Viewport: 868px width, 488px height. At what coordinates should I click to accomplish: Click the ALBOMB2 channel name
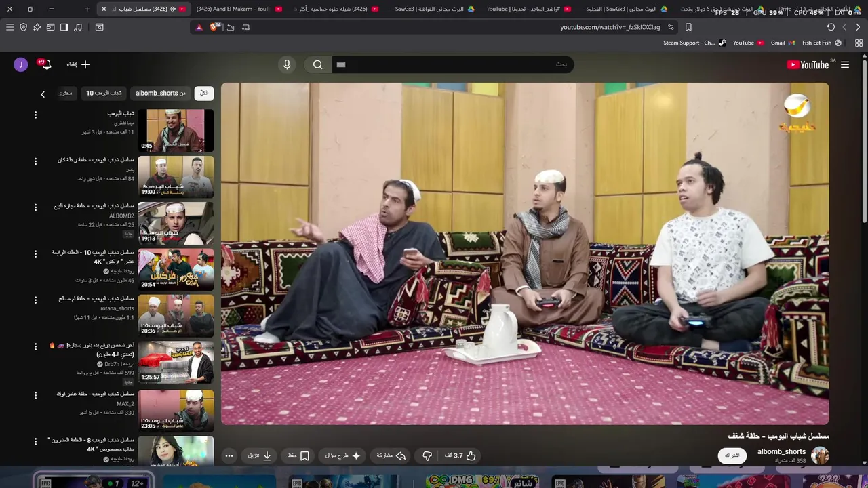(122, 216)
